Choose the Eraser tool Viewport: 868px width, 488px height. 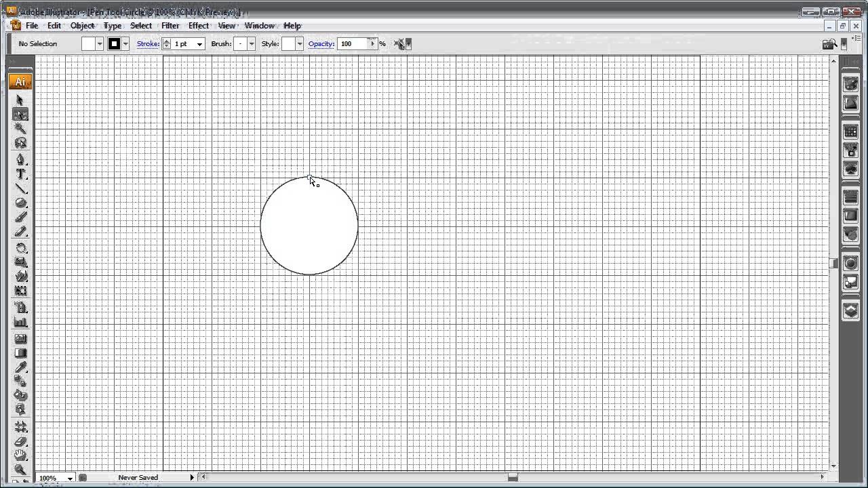(x=20, y=441)
